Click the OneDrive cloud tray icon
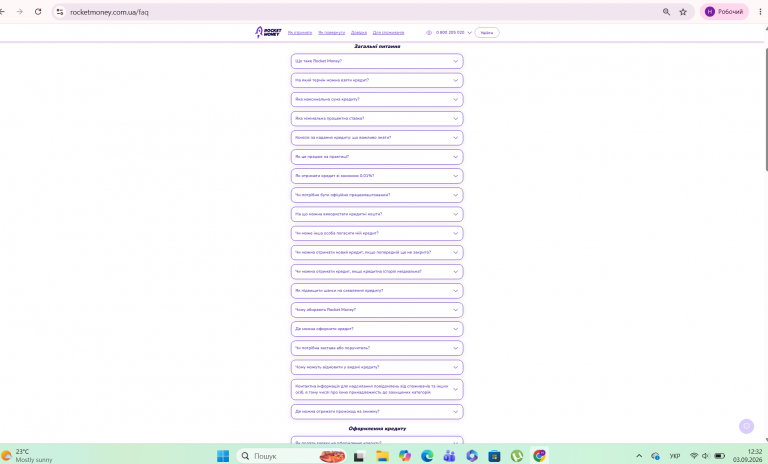 [655, 456]
